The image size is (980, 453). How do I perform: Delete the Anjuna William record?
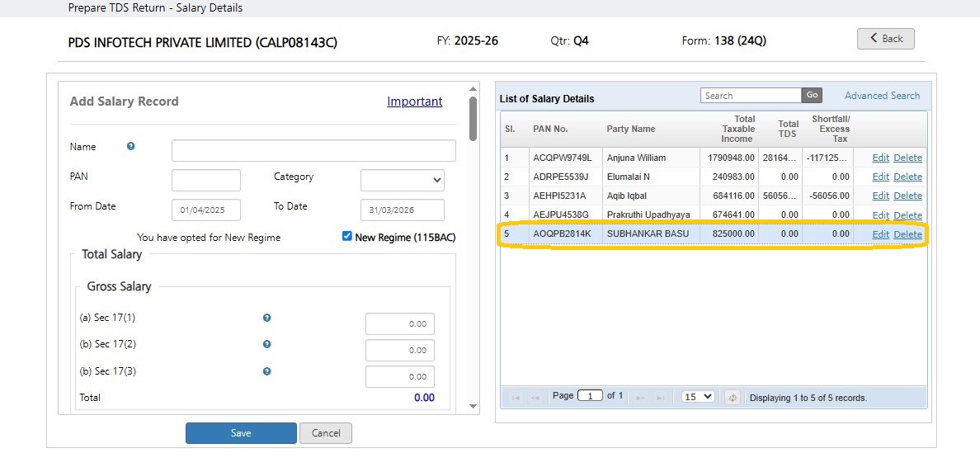(907, 158)
